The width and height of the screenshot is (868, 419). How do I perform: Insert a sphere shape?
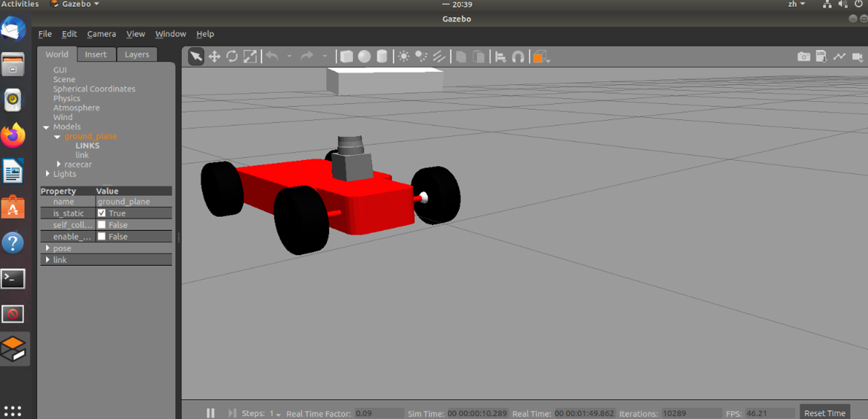point(364,56)
